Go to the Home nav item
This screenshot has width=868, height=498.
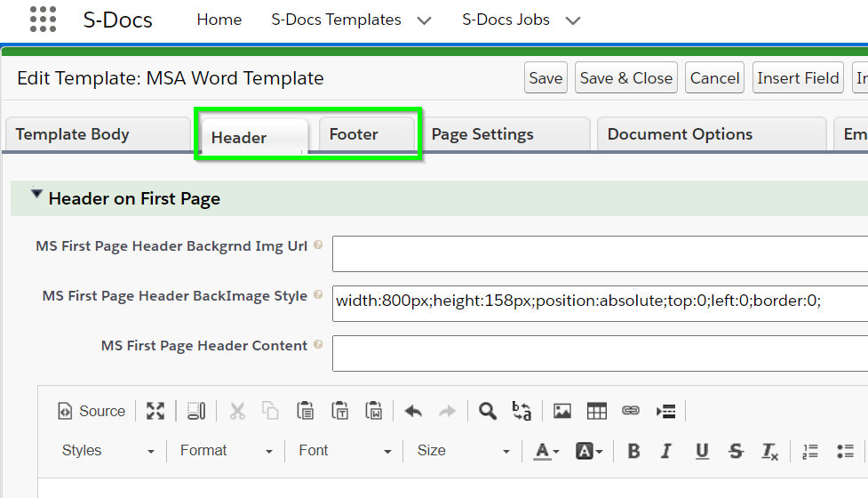coord(219,20)
